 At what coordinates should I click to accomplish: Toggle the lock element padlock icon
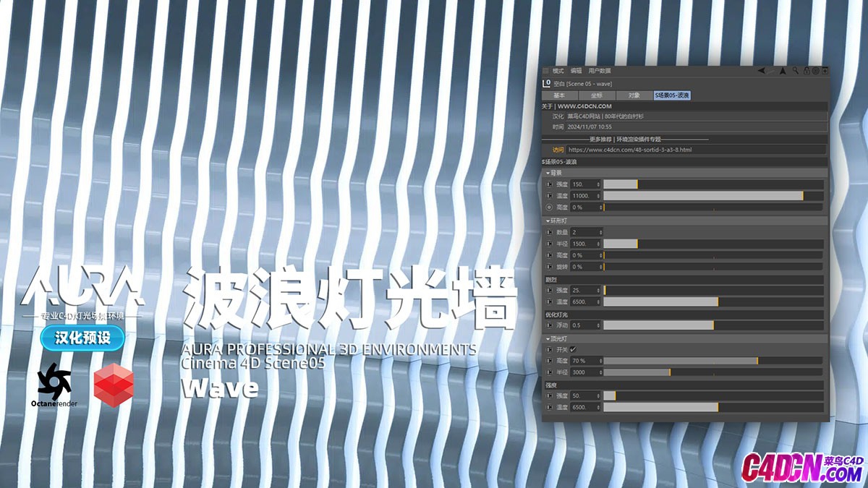807,71
